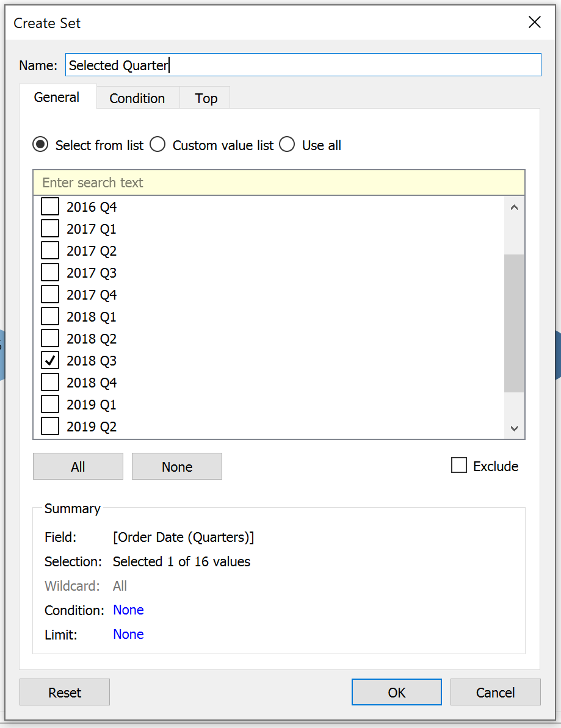Switch to the Condition tab
The height and width of the screenshot is (728, 561).
click(137, 98)
